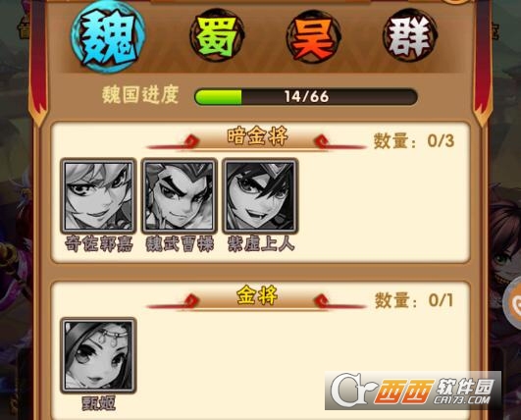Screen dimensions: 521x420
Task: Click the 魏武曹操 name label
Action: pos(180,244)
